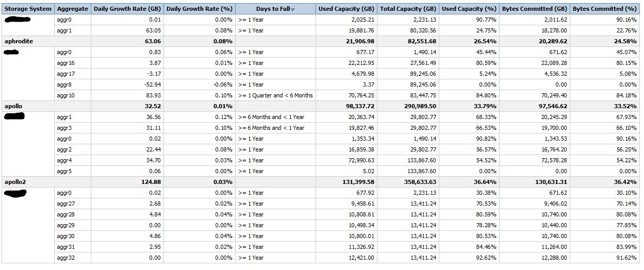Click '>= 1 Quarter and < 6 Months' cell
Screen dimensions: 644x270
click(x=275, y=95)
